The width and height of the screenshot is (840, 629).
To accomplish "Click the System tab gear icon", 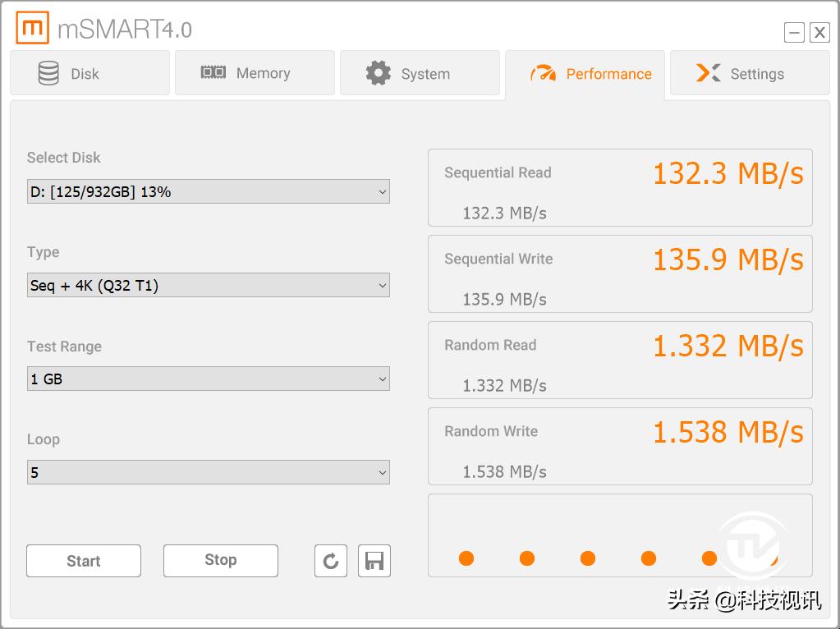I will click(379, 73).
